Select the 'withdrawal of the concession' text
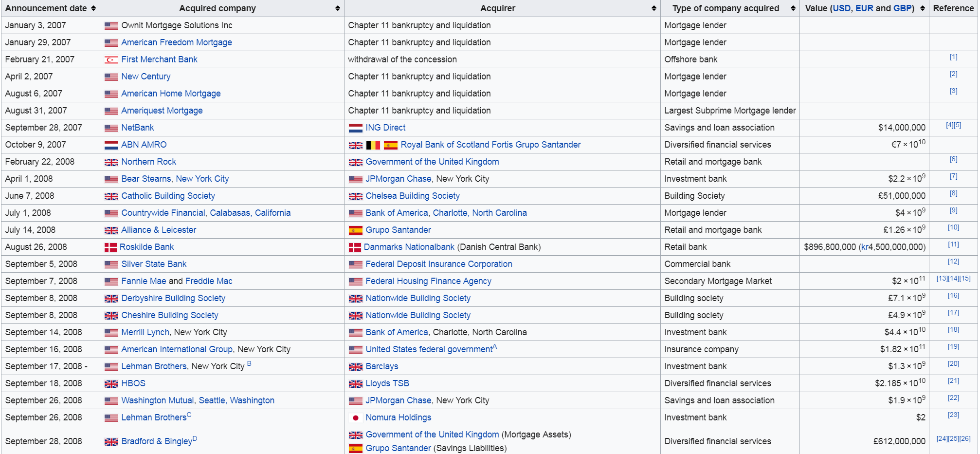 point(402,59)
